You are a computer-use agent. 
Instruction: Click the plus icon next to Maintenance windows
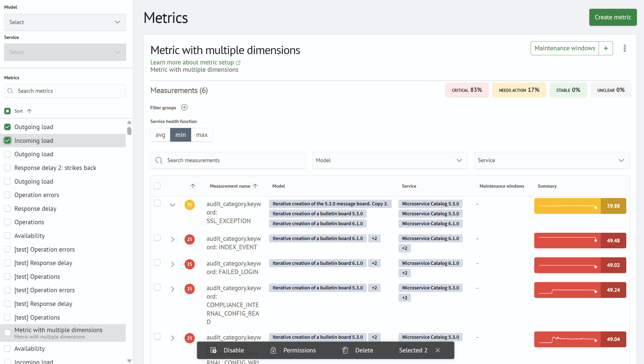(x=606, y=48)
